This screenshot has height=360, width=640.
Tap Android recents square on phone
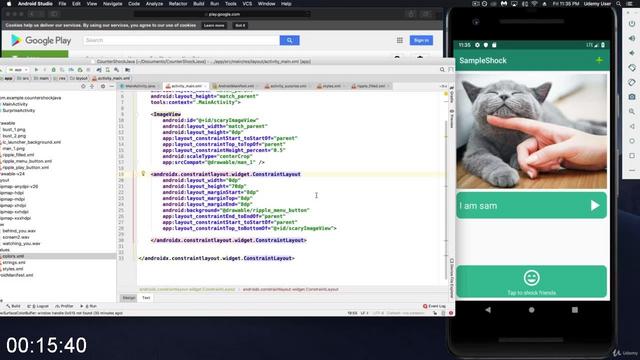[575, 310]
